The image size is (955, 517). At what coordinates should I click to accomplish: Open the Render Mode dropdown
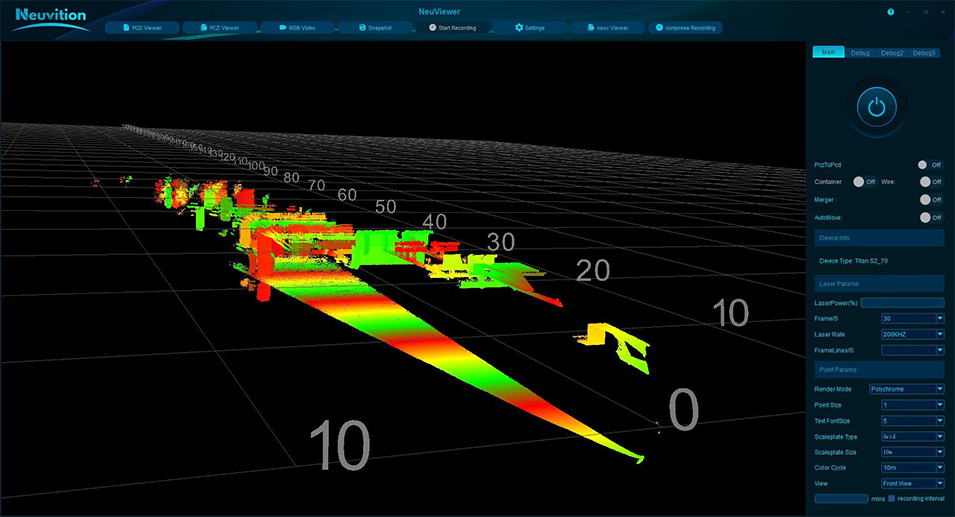click(x=906, y=389)
